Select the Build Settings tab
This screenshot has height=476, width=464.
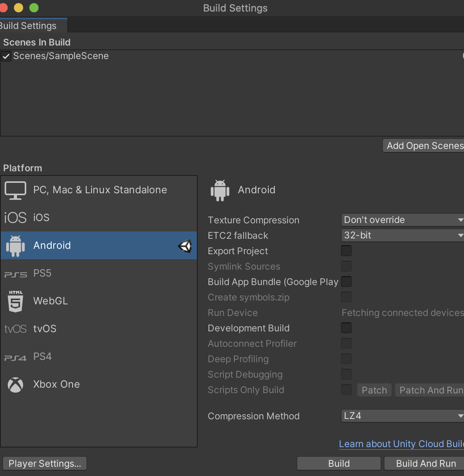pos(33,26)
